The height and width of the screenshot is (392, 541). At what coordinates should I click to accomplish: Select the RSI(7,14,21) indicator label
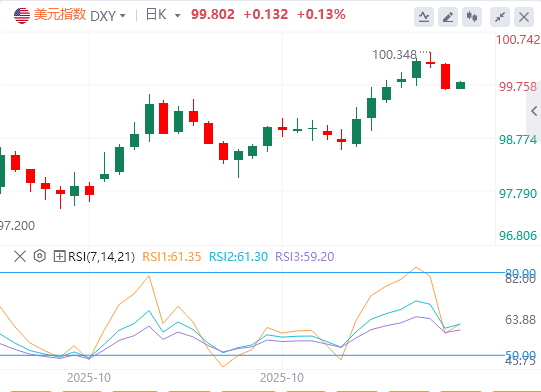(x=101, y=257)
